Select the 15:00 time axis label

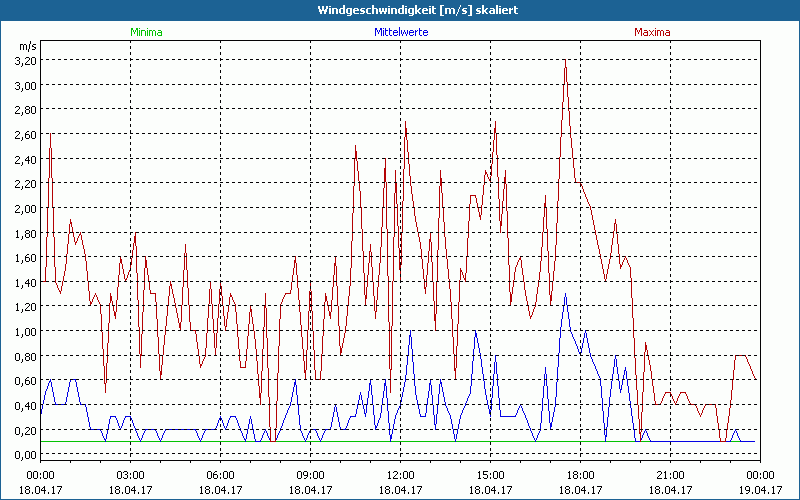490,475
